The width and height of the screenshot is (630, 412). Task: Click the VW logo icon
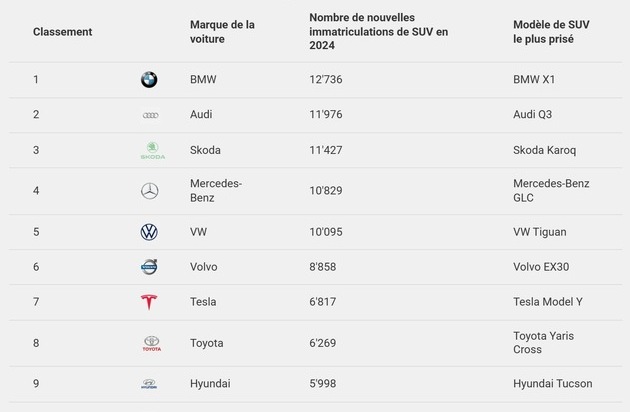point(149,232)
